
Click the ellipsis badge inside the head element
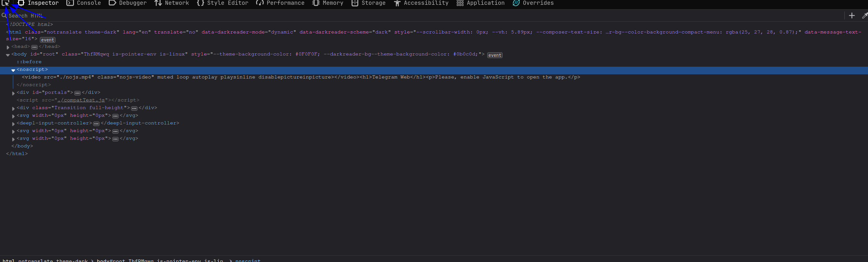pos(34,47)
